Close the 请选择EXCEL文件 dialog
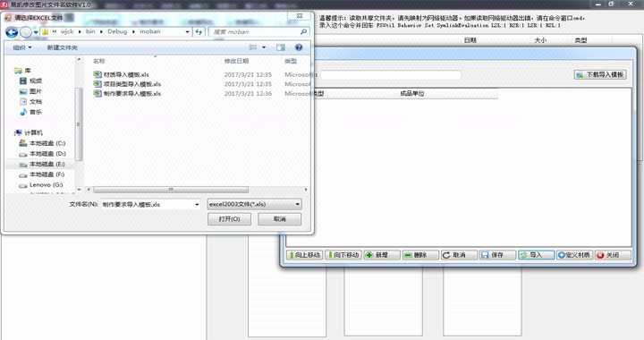 tap(300, 16)
